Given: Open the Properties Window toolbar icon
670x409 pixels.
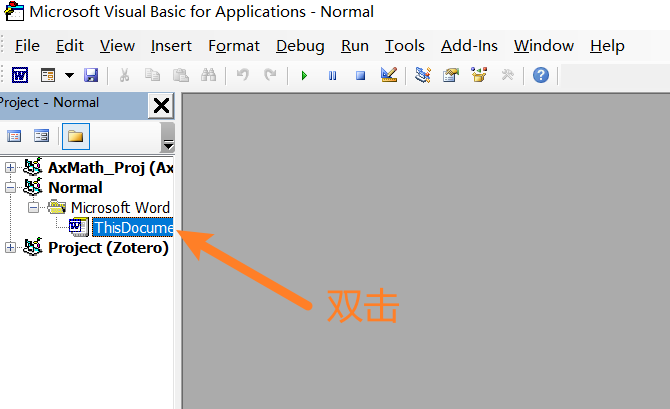Looking at the screenshot, I should [451, 75].
